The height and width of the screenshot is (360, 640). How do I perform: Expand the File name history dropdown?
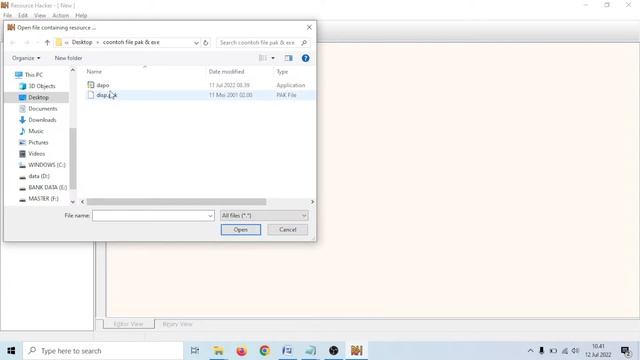click(x=210, y=216)
